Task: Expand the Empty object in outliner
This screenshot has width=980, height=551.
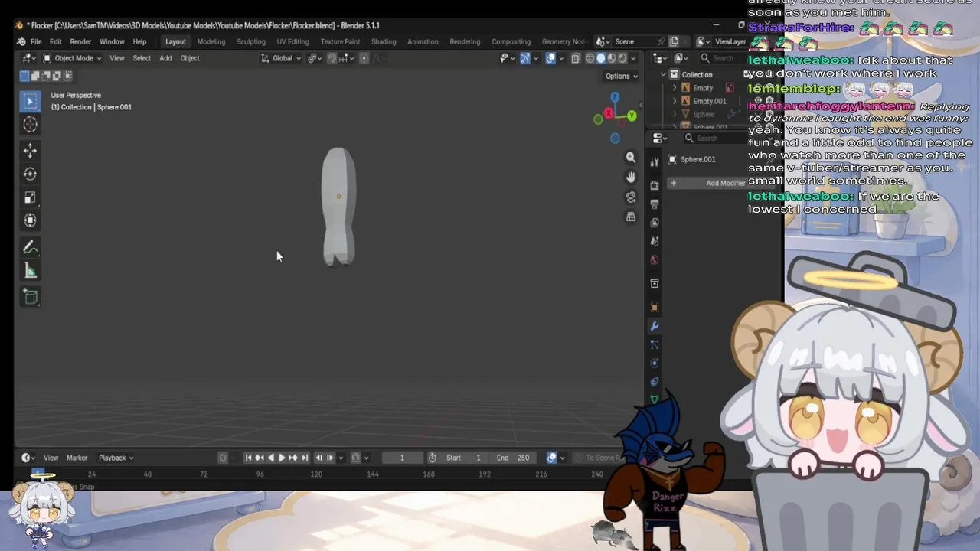Action: (x=675, y=88)
